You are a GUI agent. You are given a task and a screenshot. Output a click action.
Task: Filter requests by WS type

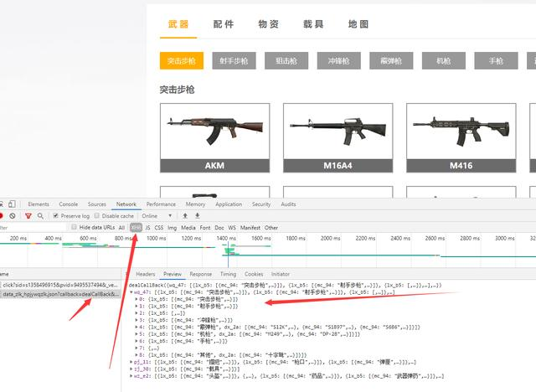pyautogui.click(x=232, y=228)
